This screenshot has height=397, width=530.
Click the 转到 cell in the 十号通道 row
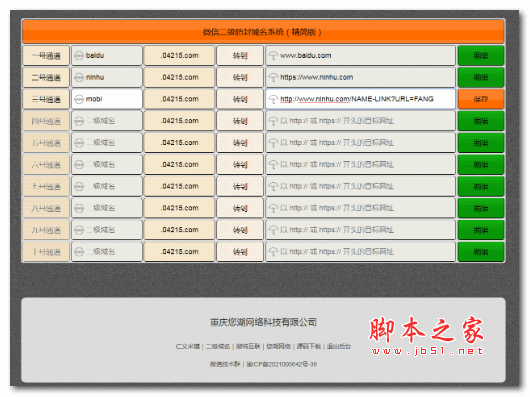tap(240, 252)
